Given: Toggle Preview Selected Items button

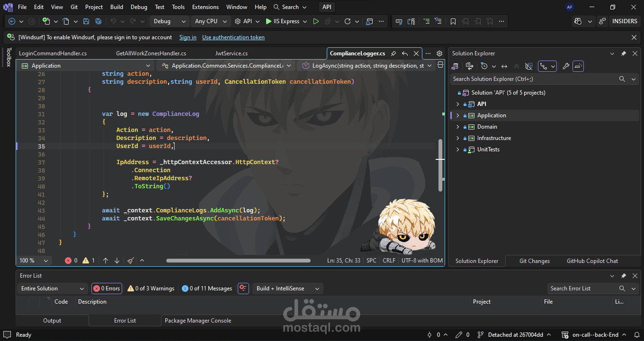Looking at the screenshot, I should (578, 66).
